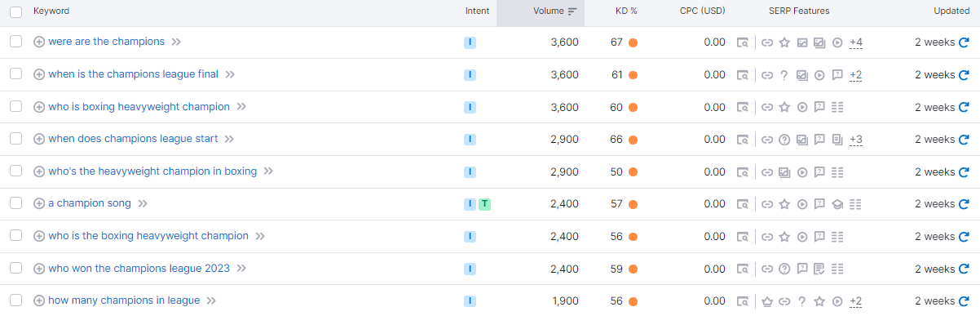
Task: Select the checkbox for 'when does champions league start'
Action: [x=15, y=139]
